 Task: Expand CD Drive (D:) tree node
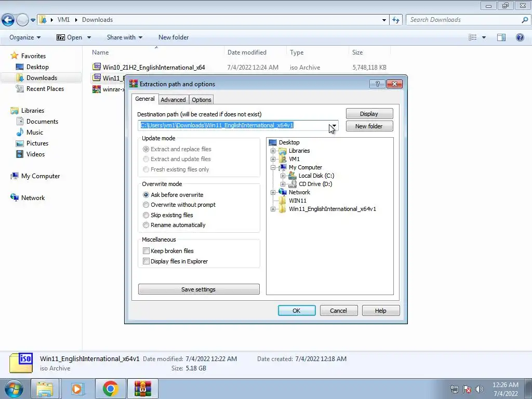283,184
